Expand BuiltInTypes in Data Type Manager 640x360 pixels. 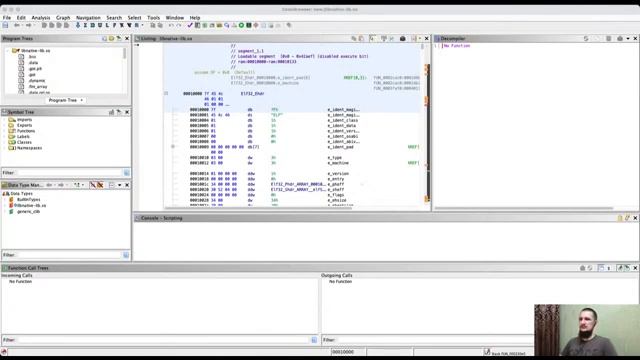click(x=4, y=200)
